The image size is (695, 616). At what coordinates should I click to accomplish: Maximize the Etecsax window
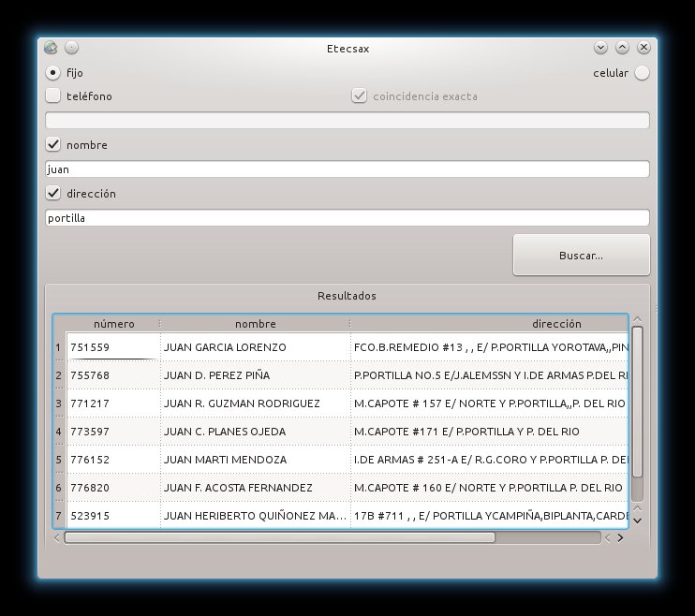[x=622, y=48]
